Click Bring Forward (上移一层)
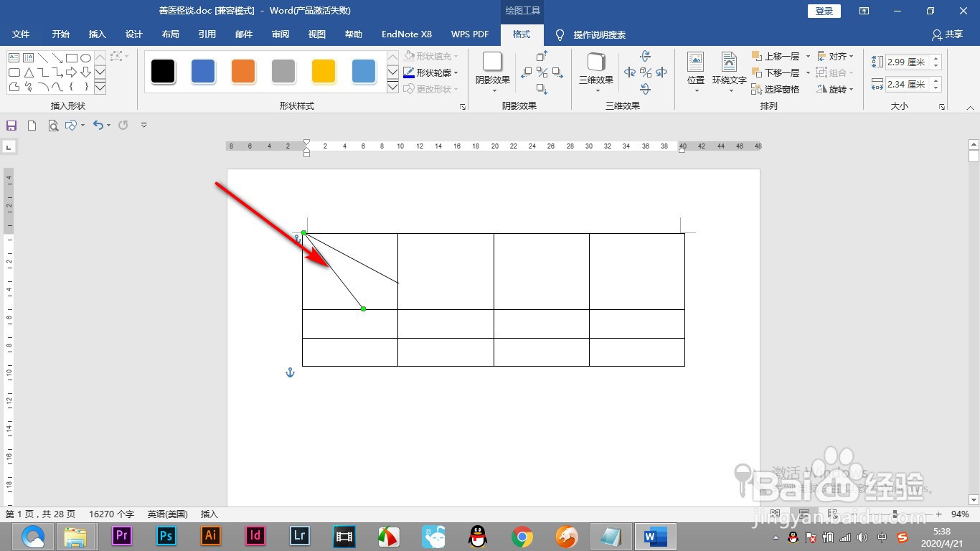 pyautogui.click(x=776, y=56)
